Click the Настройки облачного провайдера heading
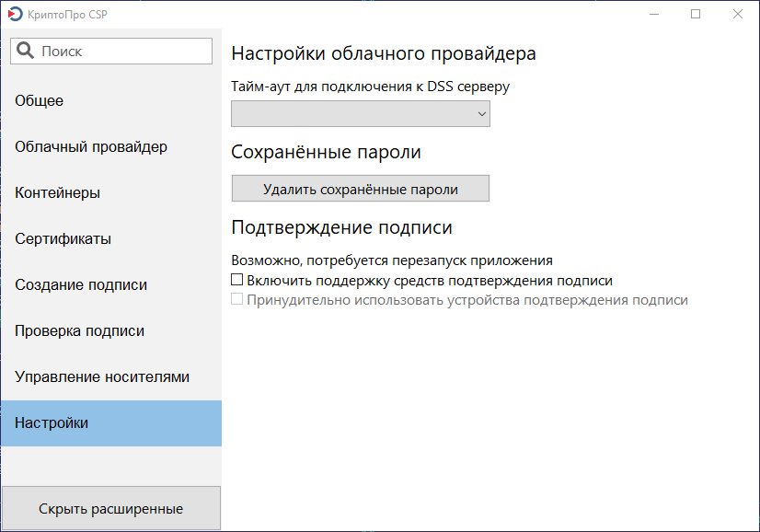The image size is (760, 532). click(384, 53)
